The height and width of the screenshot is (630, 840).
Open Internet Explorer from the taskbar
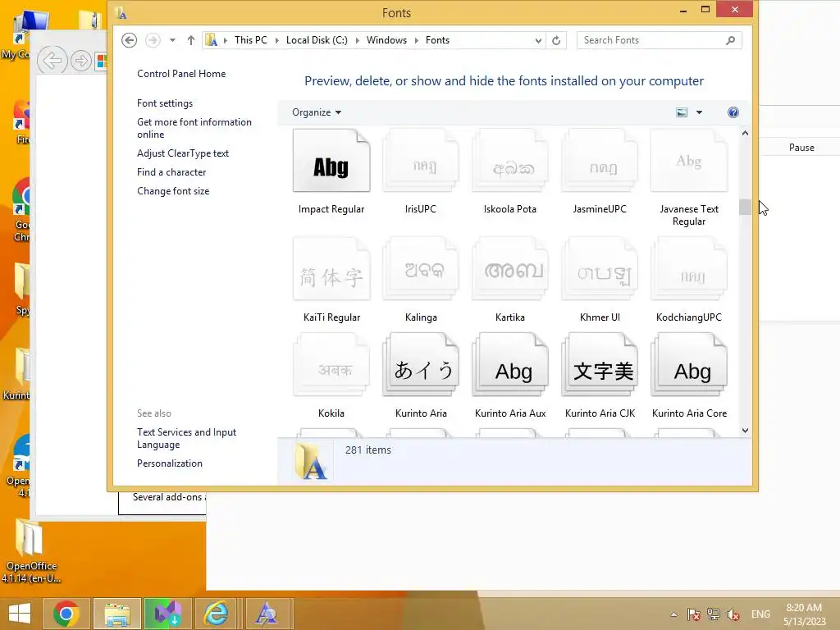pyautogui.click(x=216, y=614)
